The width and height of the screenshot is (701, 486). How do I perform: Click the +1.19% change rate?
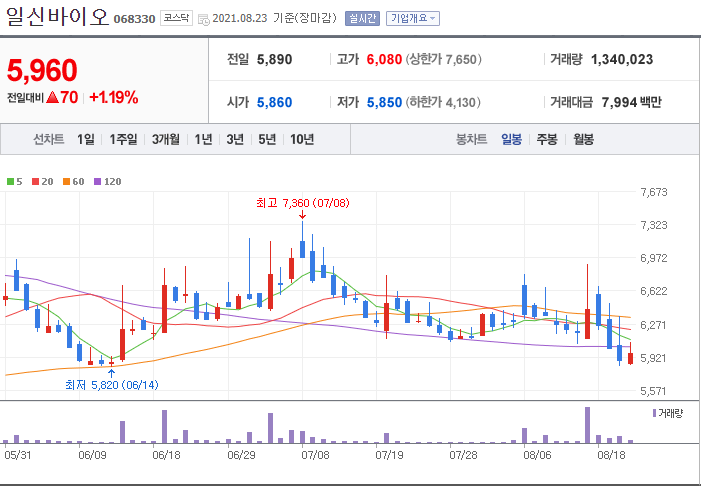click(x=114, y=97)
